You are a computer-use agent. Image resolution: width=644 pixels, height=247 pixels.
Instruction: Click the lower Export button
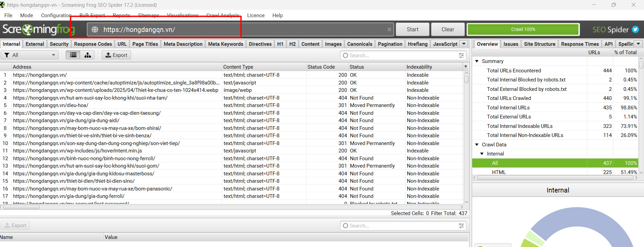coord(15,225)
